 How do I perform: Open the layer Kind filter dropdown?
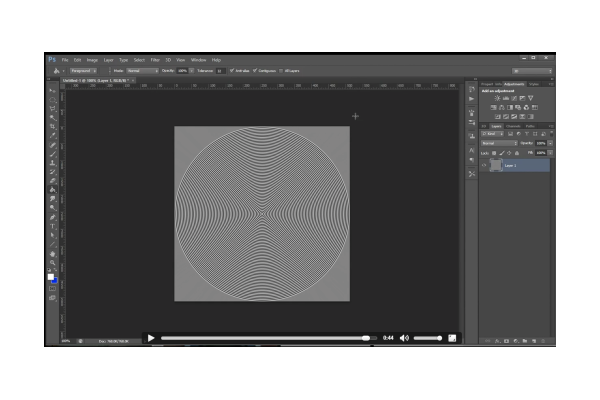(x=492, y=134)
